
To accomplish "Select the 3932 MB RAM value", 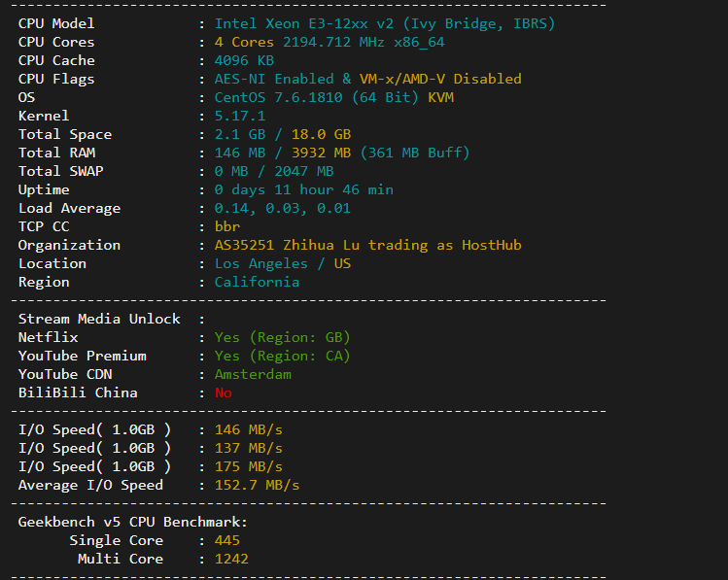I will [321, 153].
